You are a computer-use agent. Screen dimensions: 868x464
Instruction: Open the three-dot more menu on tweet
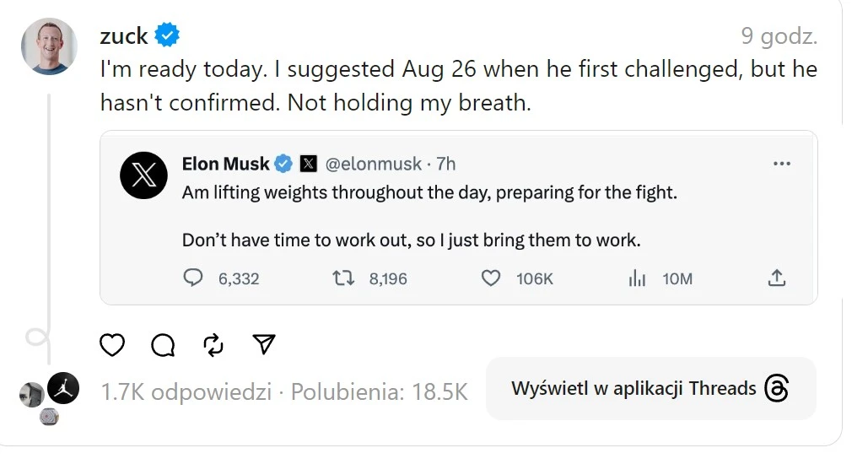782,164
